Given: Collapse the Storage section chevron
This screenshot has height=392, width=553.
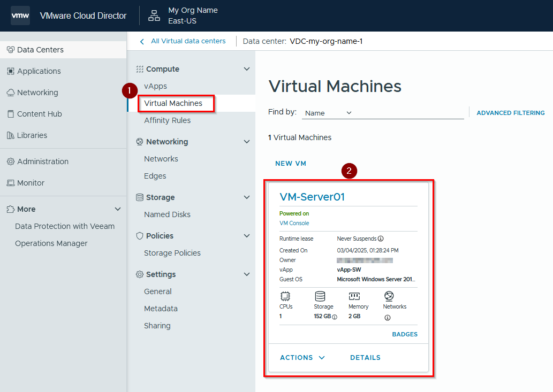Looking at the screenshot, I should point(247,197).
